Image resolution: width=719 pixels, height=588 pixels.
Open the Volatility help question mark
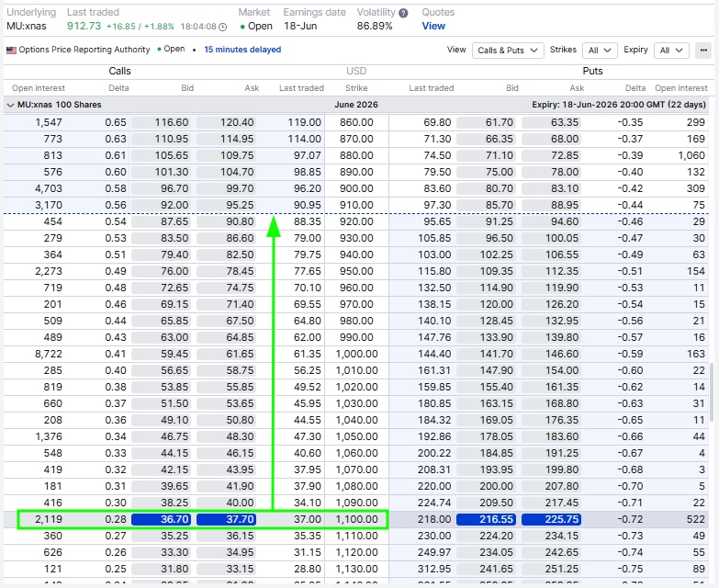pos(403,13)
